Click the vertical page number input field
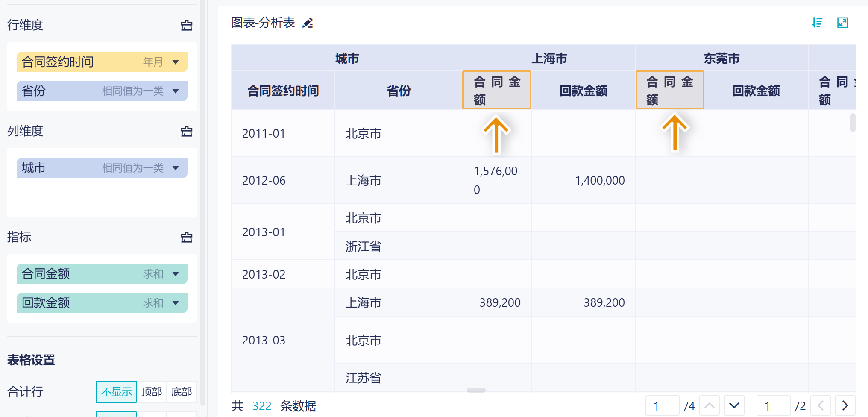 pos(662,405)
